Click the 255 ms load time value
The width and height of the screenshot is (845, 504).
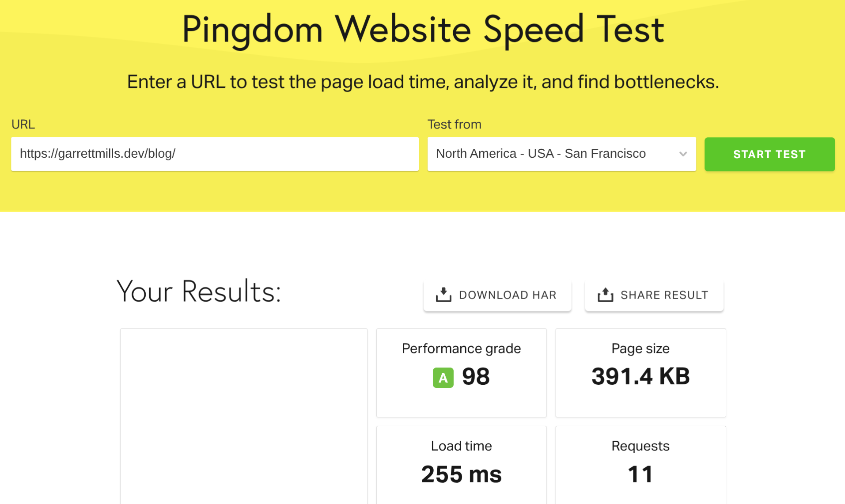coord(461,474)
